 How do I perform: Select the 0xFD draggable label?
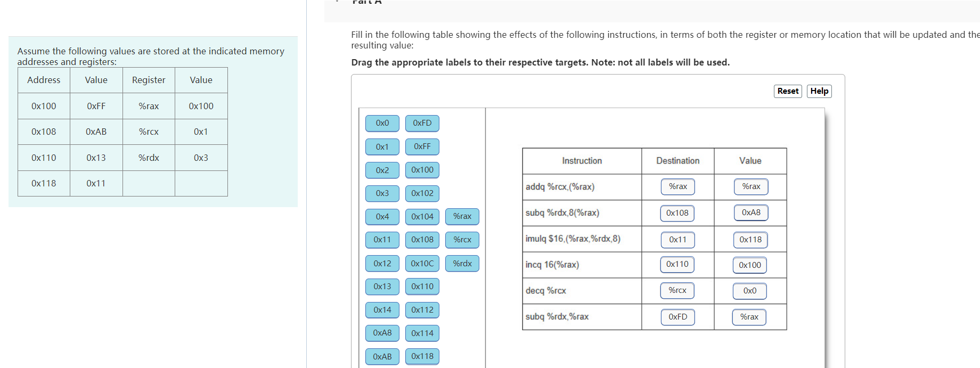[422, 123]
